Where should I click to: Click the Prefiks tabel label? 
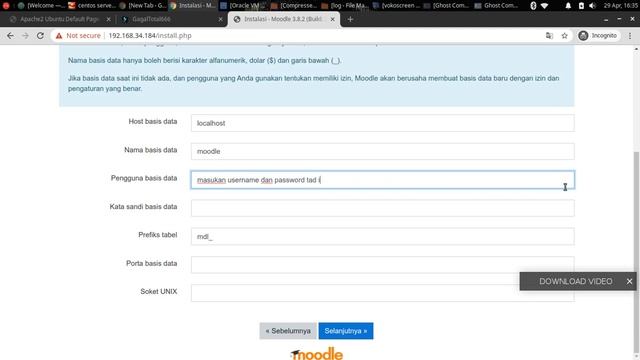tap(158, 235)
